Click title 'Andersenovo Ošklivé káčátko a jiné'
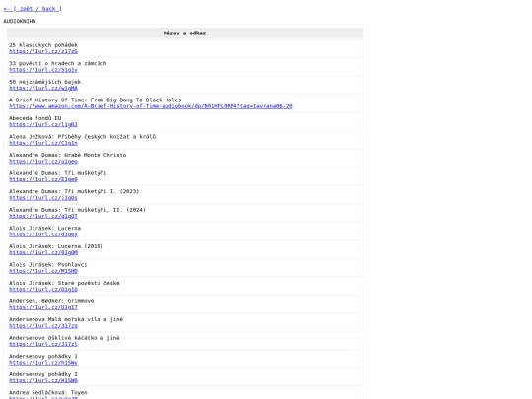 tap(64, 338)
